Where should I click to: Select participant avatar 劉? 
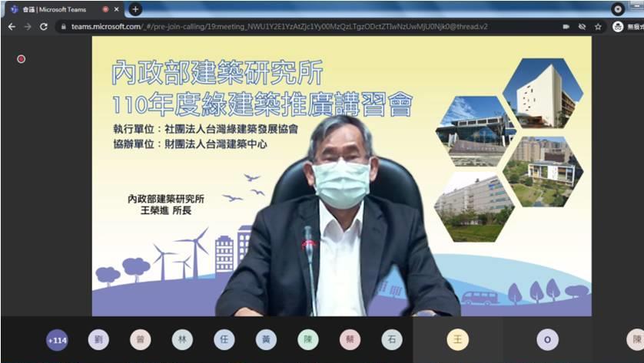(x=98, y=340)
